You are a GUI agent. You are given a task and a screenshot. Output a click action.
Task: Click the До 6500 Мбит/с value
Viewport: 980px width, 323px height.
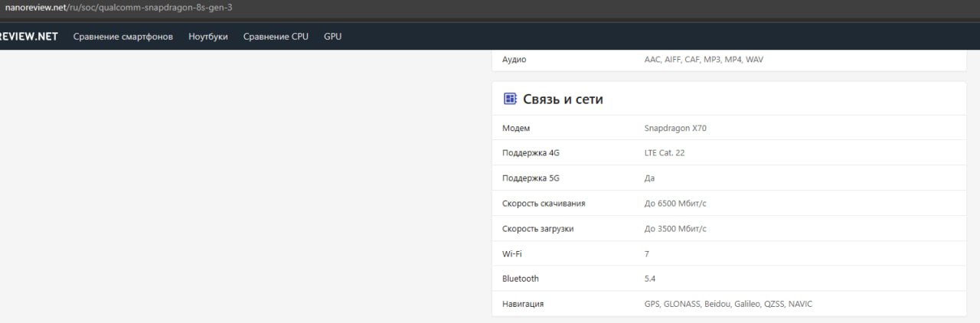point(675,204)
